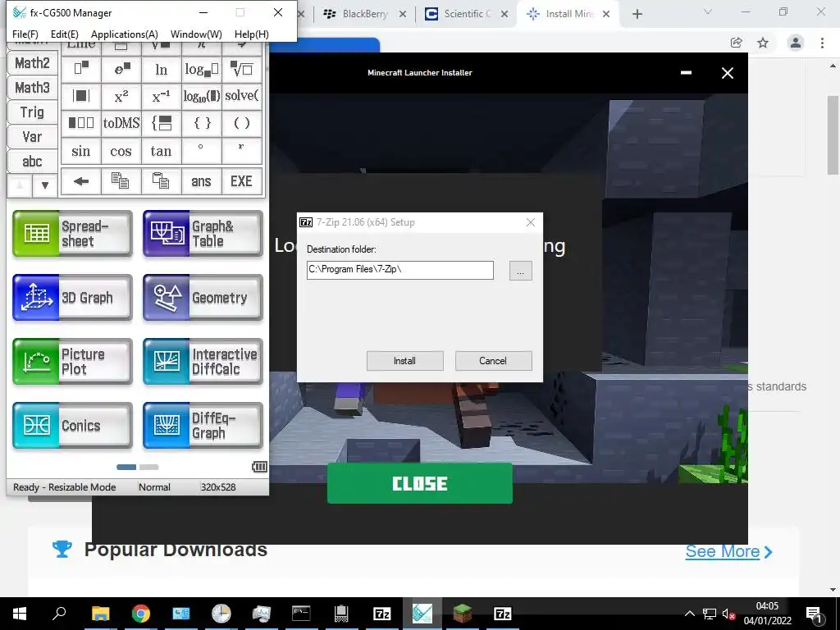
Task: Edit the Destination folder path field
Action: [400, 270]
